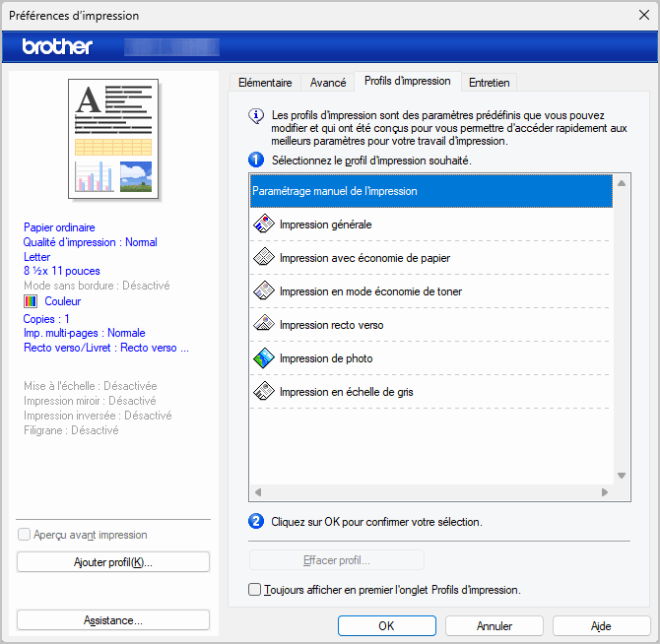Click the économie de toner profile icon
The image size is (660, 644).
[263, 291]
